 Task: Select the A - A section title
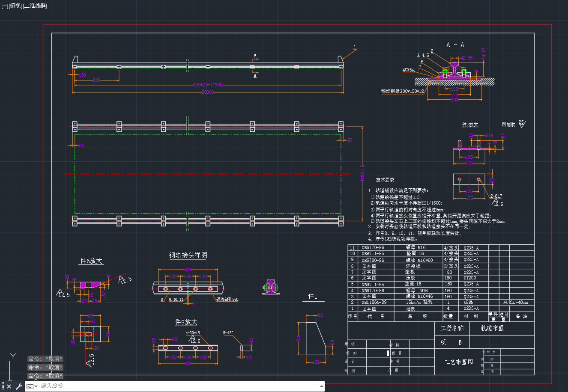pos(455,45)
